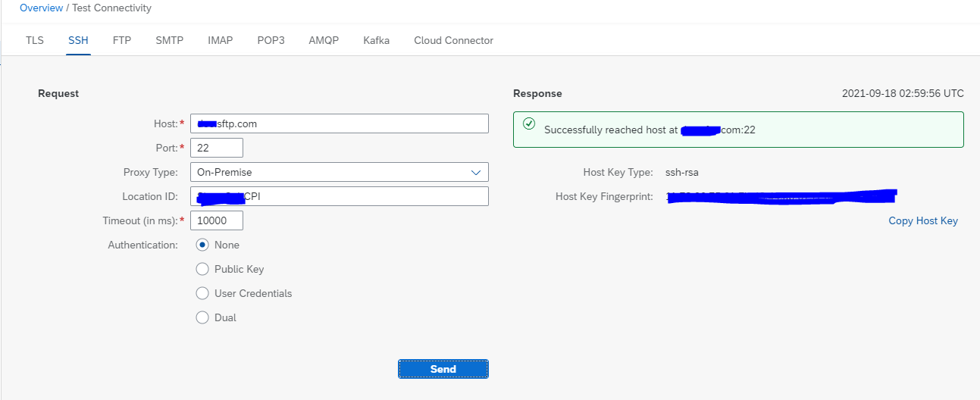Switch to the SMTP tab
This screenshot has height=400, width=980.
point(170,40)
